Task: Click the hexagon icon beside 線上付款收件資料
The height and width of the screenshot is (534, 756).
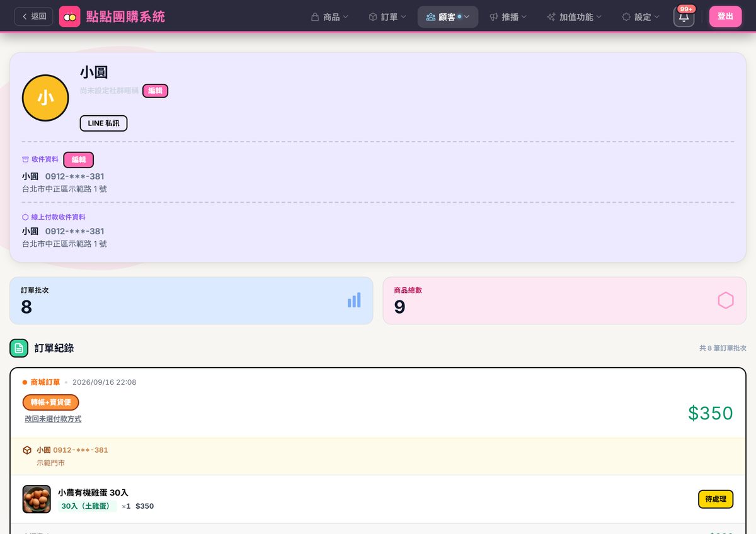Action: [25, 217]
